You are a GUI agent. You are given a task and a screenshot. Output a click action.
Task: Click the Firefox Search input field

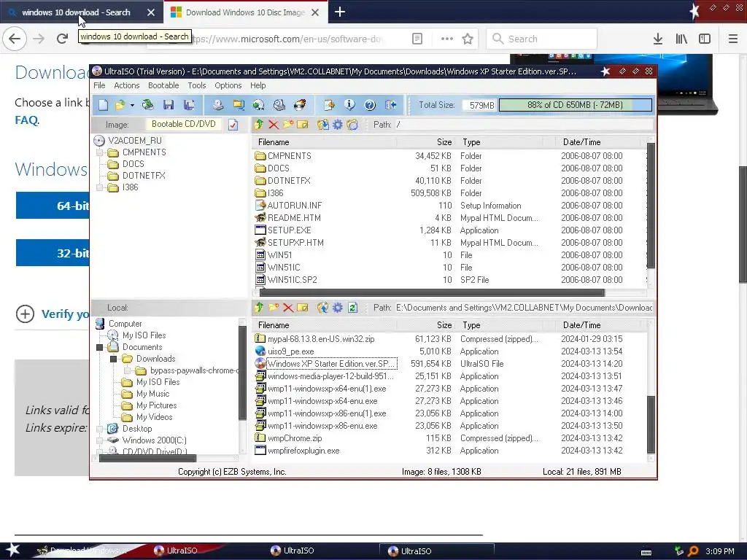(x=542, y=39)
